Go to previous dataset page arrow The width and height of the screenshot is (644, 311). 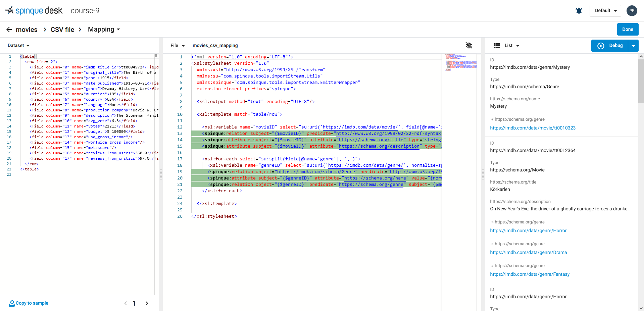(x=126, y=303)
